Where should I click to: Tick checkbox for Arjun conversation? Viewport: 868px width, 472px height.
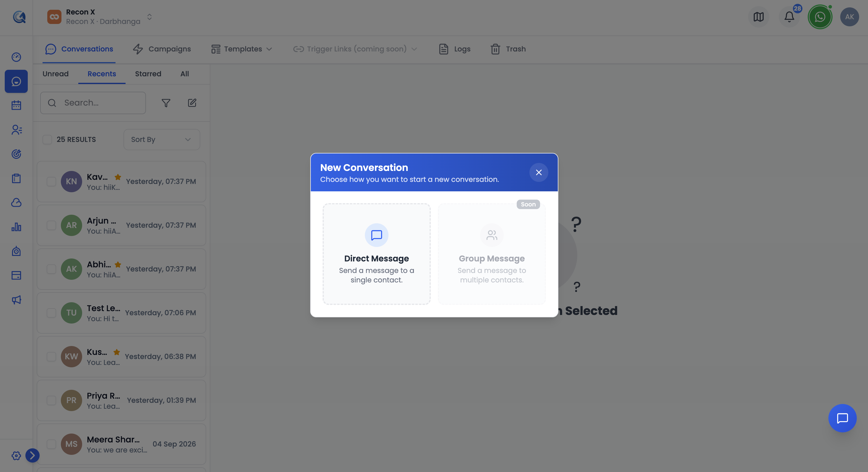point(51,225)
